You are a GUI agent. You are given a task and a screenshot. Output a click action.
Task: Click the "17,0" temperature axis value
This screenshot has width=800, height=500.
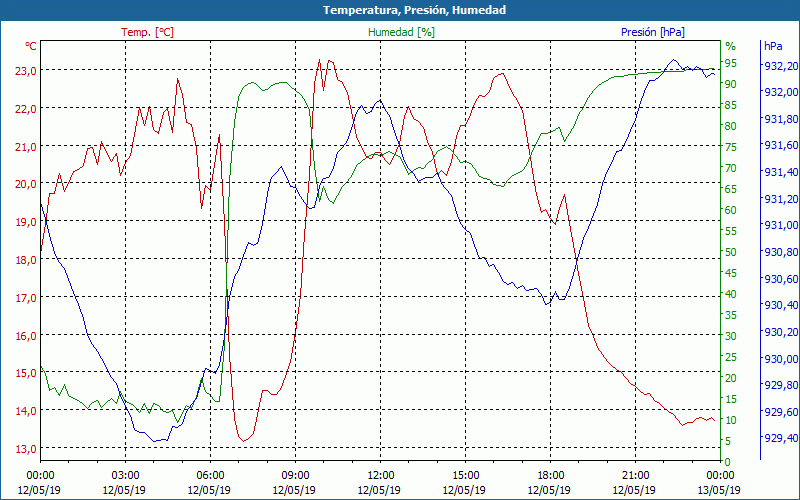tap(26, 297)
